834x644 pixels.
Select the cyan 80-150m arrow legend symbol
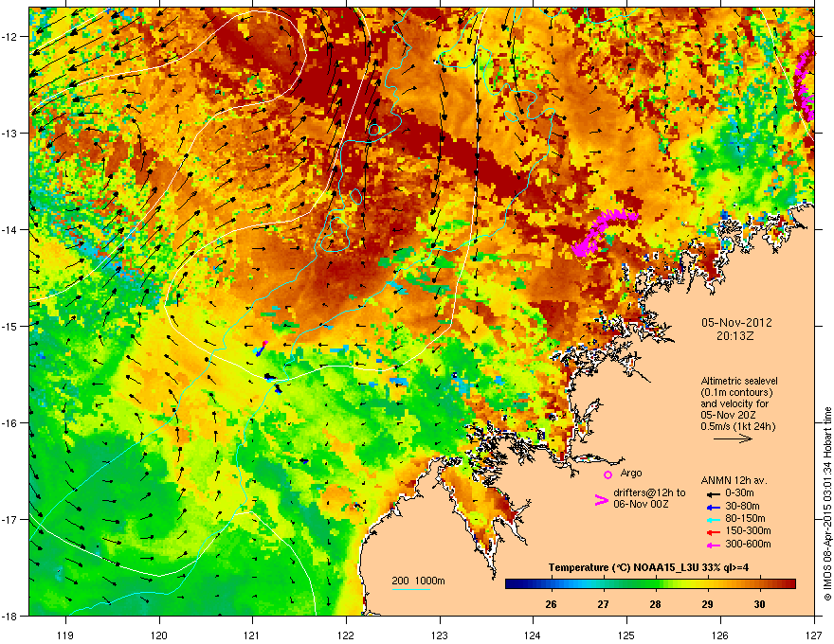[x=713, y=519]
